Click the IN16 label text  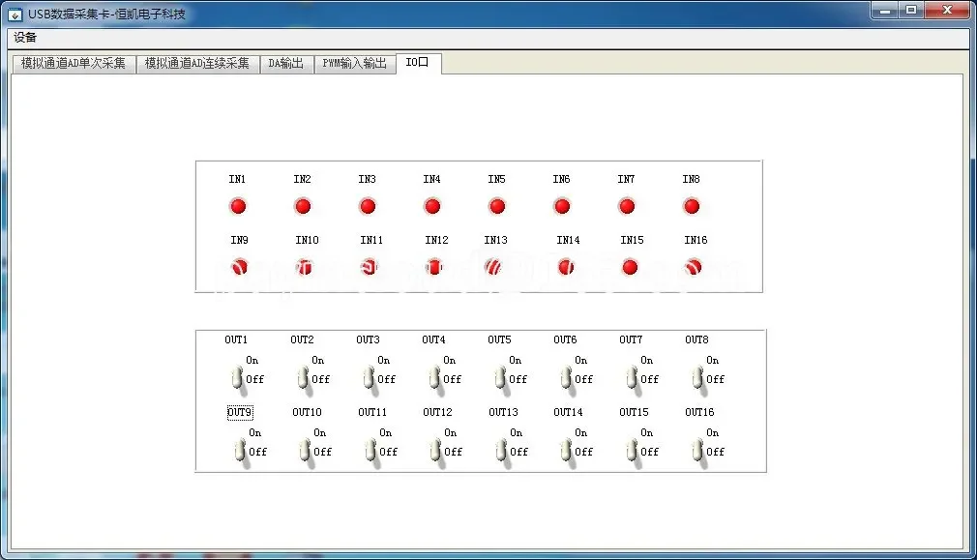coord(696,240)
